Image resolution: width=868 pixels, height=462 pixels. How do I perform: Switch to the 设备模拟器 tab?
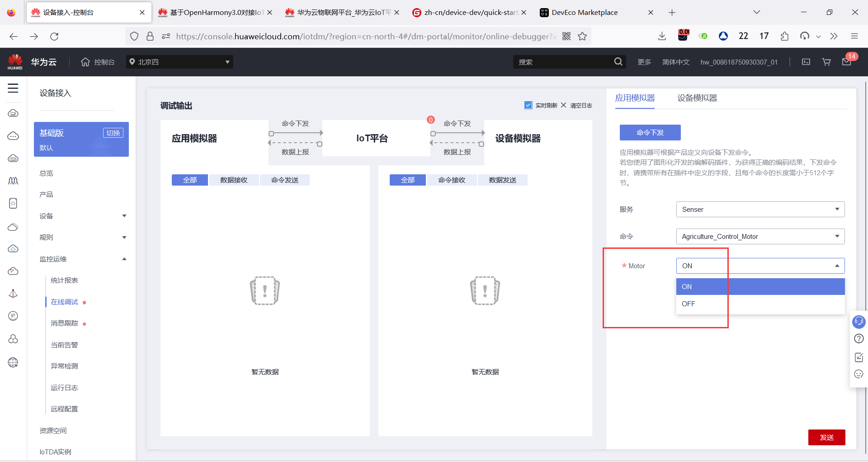click(x=697, y=98)
